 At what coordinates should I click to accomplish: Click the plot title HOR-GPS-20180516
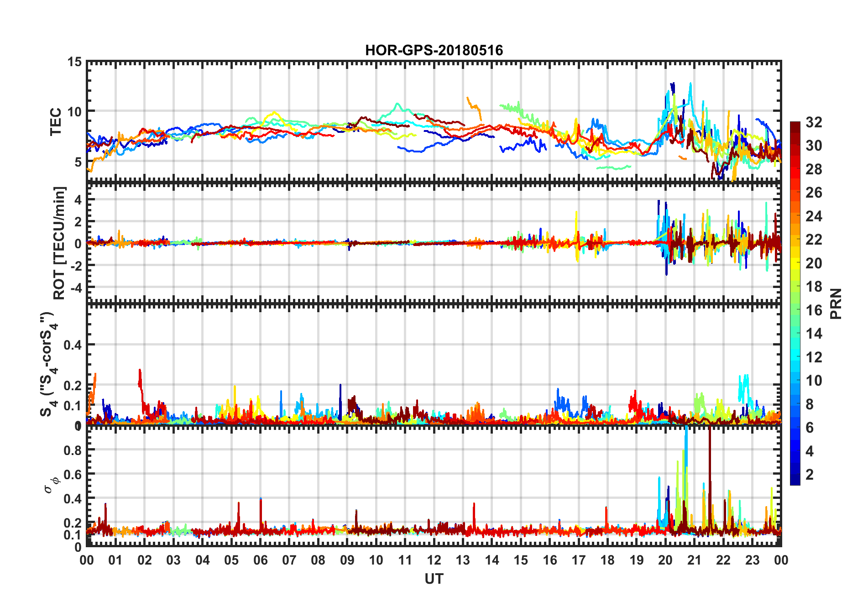[x=434, y=50]
